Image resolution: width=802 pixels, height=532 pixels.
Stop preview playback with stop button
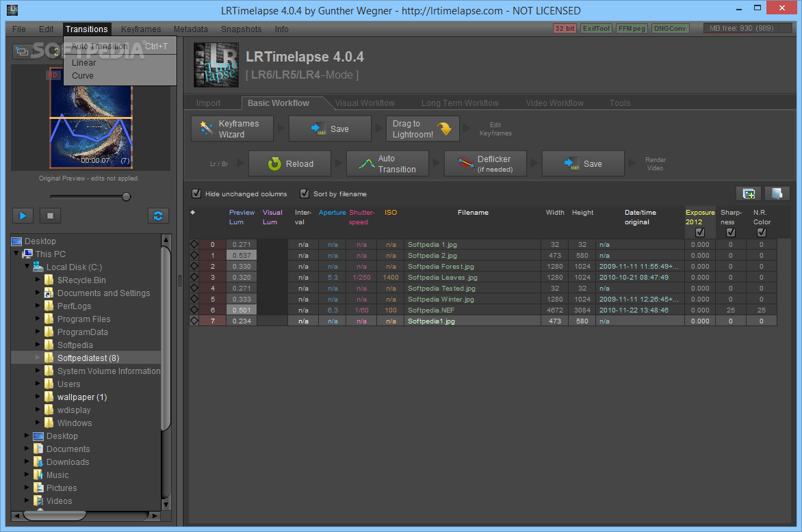pyautogui.click(x=50, y=215)
